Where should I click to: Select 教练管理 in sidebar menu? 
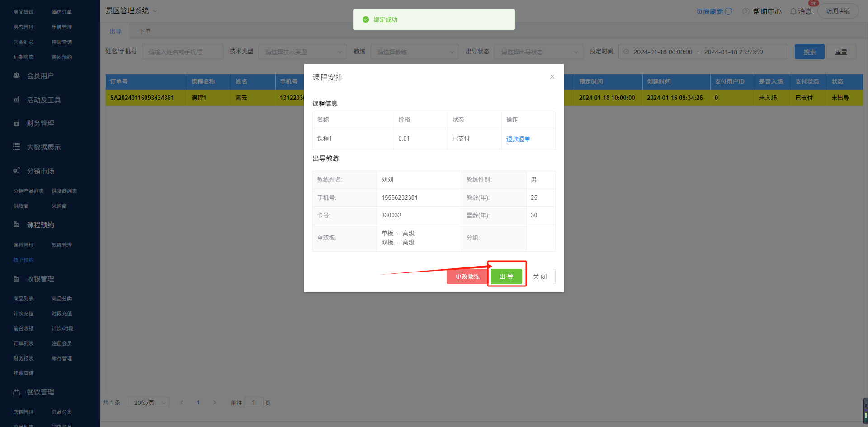pyautogui.click(x=61, y=245)
